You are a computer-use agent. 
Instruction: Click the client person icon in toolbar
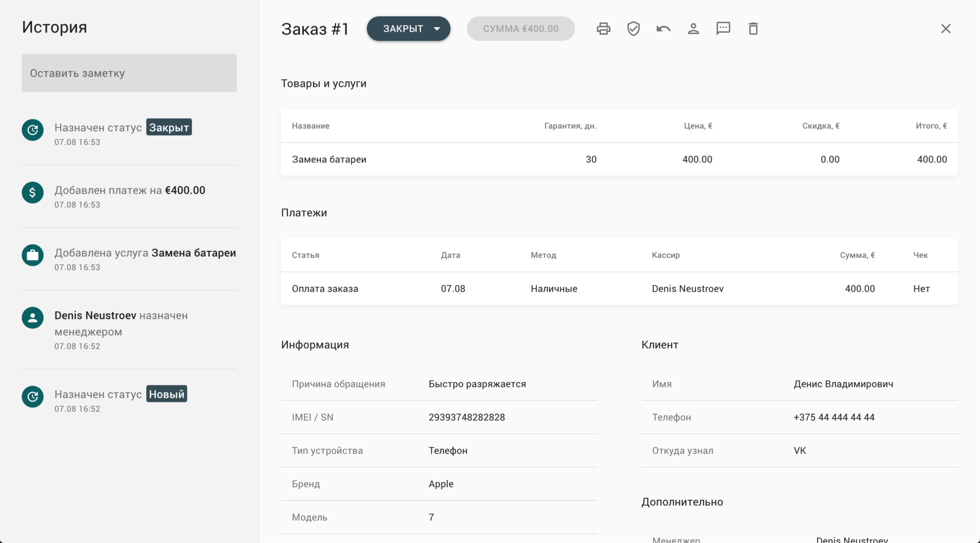click(x=693, y=29)
